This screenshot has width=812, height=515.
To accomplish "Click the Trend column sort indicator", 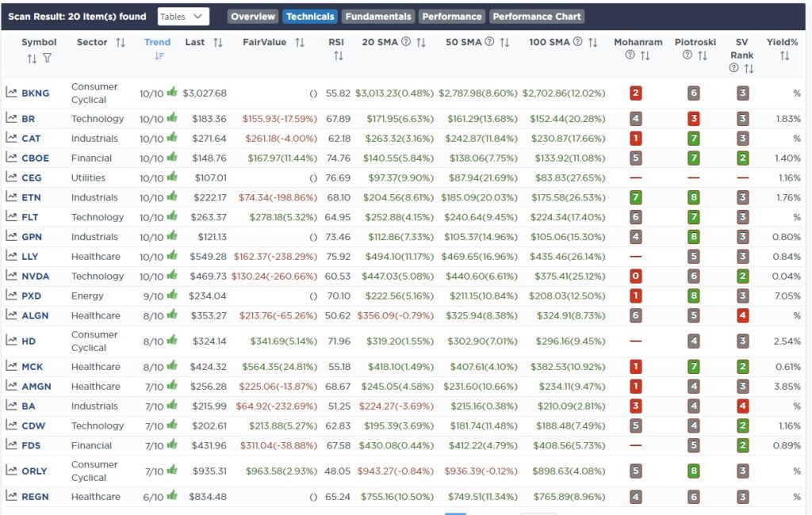I will [159, 56].
